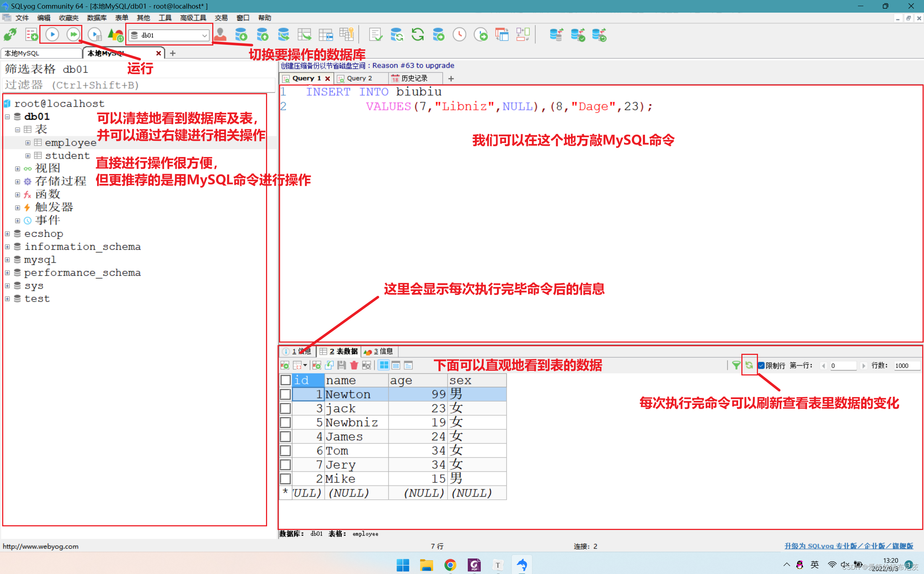
Task: Add a new query tab with plus button
Action: [451, 79]
